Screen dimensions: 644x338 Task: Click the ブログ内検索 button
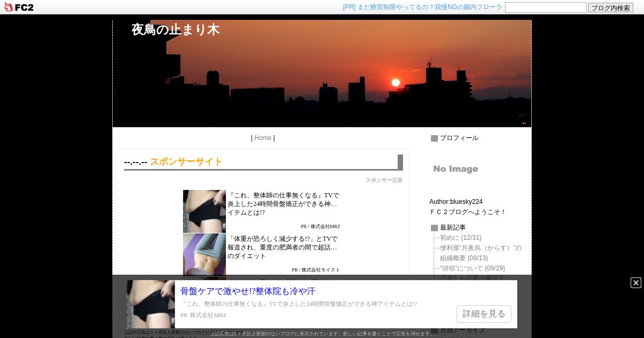pos(611,8)
